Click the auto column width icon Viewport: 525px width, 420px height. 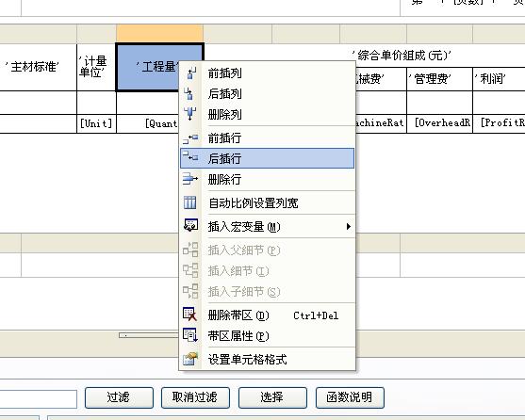coord(190,202)
